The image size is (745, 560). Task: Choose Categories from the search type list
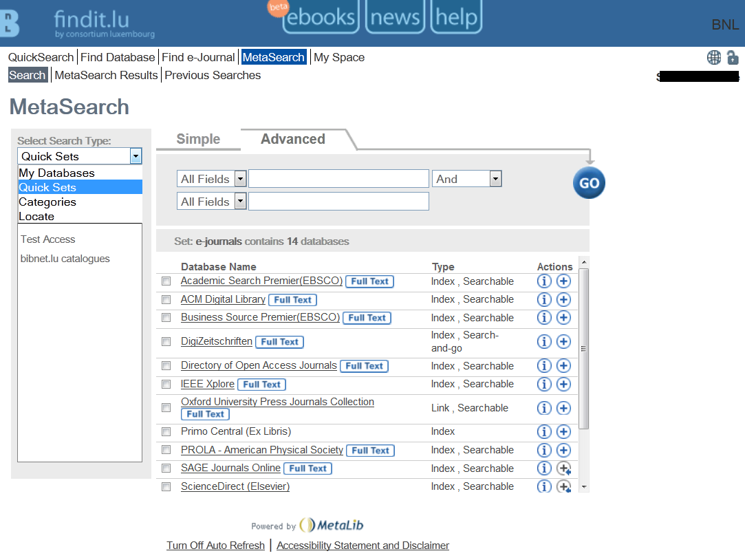pos(80,202)
